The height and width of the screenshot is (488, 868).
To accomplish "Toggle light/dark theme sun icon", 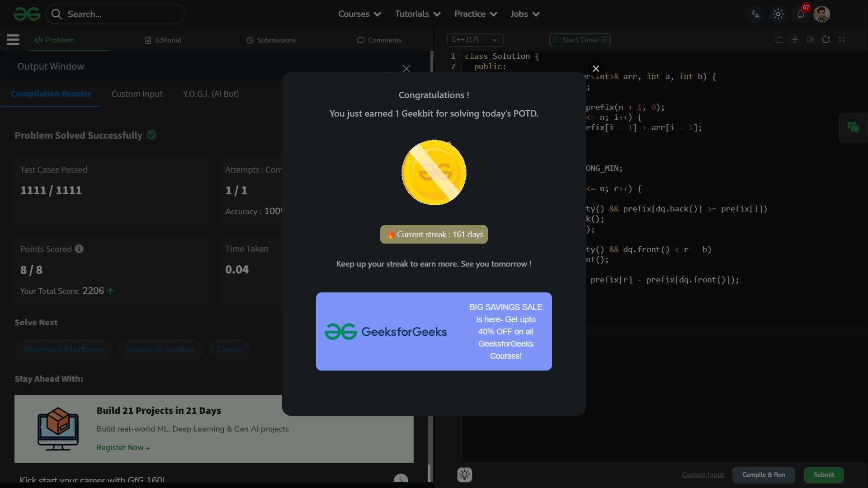I will (x=778, y=14).
